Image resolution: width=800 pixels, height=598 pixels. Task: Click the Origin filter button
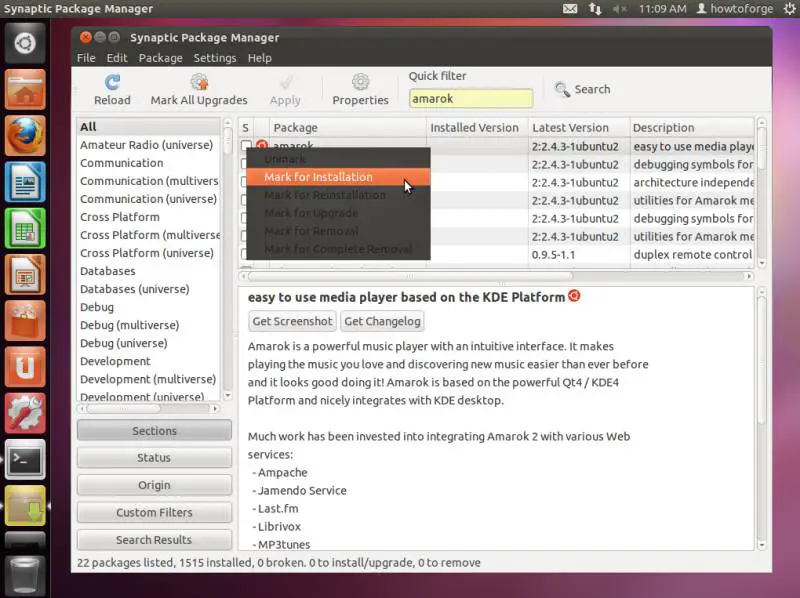click(x=154, y=485)
